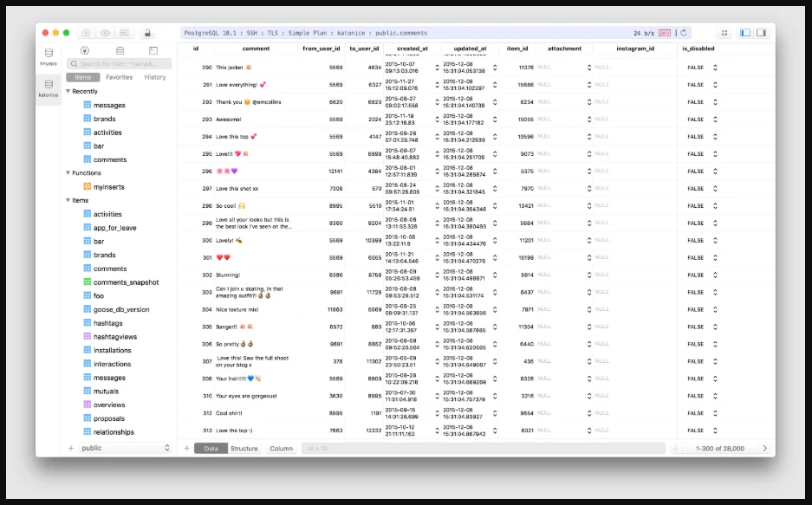Click the commit changes lines icon
The width and height of the screenshot is (812, 505).
[124, 33]
